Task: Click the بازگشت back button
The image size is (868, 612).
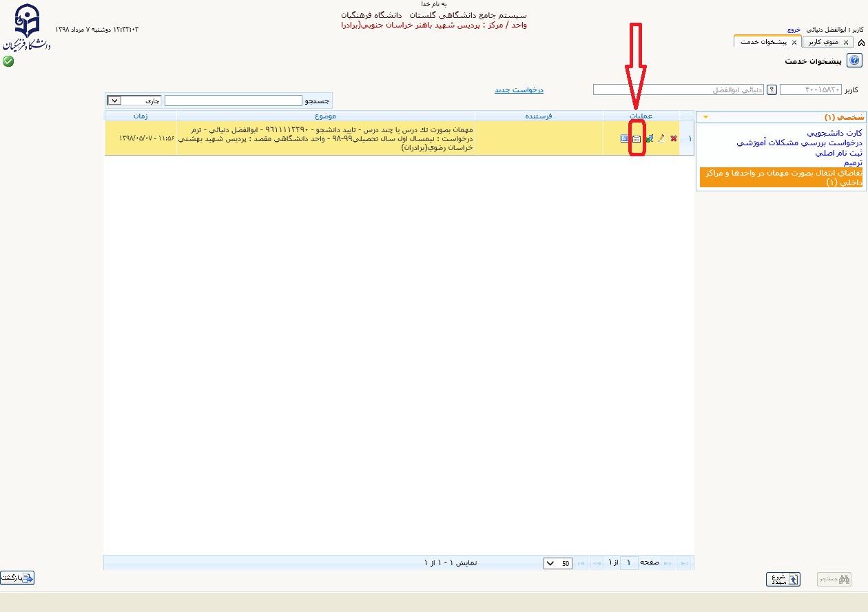Action: [17, 578]
